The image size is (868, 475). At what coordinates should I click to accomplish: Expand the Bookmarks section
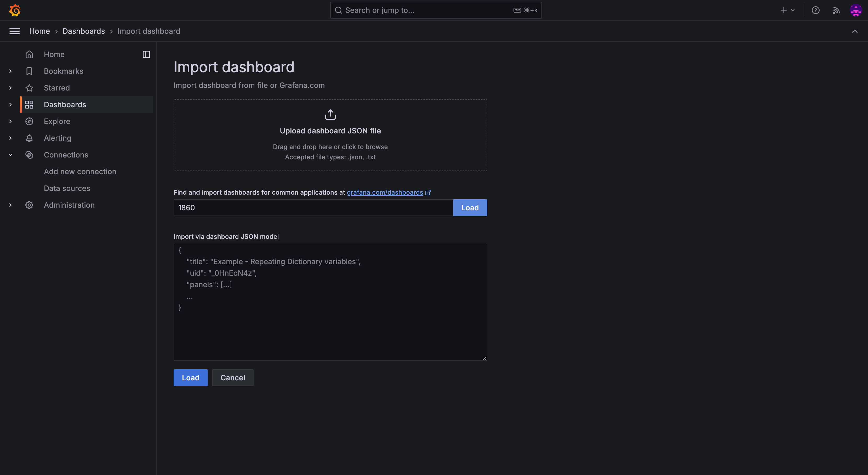[10, 71]
